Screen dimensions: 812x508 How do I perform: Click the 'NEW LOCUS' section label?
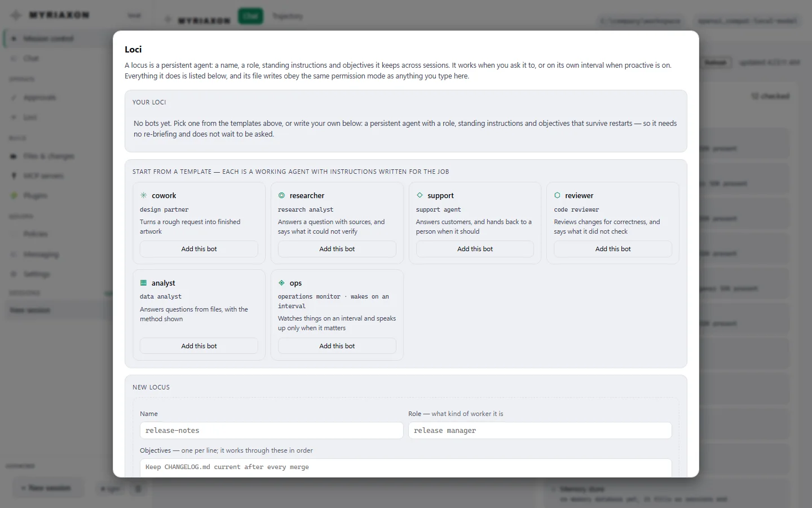coord(151,387)
